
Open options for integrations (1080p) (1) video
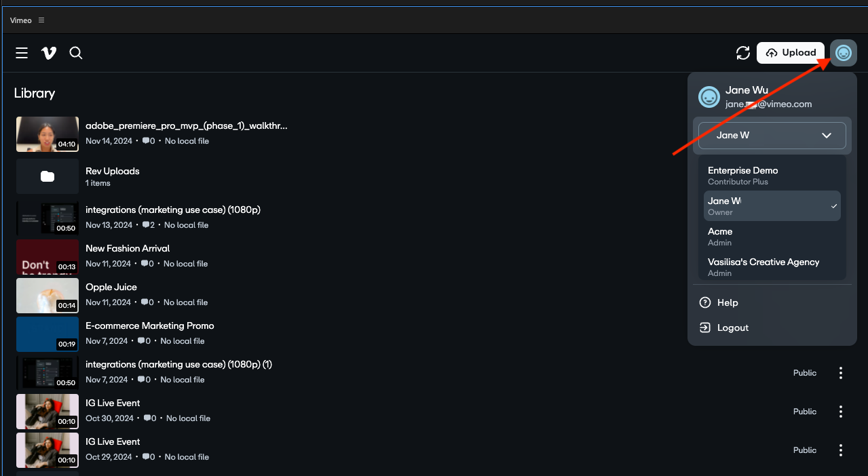pos(841,373)
